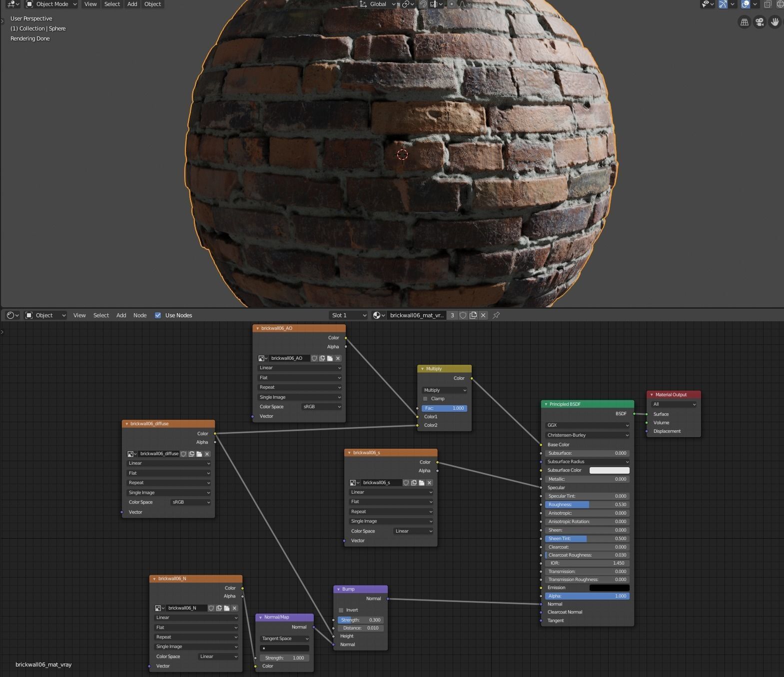Enable Clamp checkbox in Multiply node

425,399
